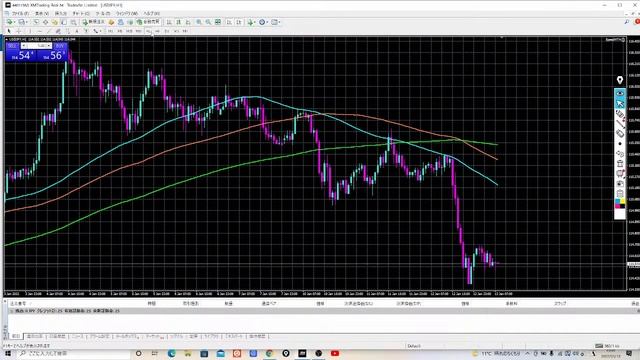Zoom in on the chart

[199, 22]
